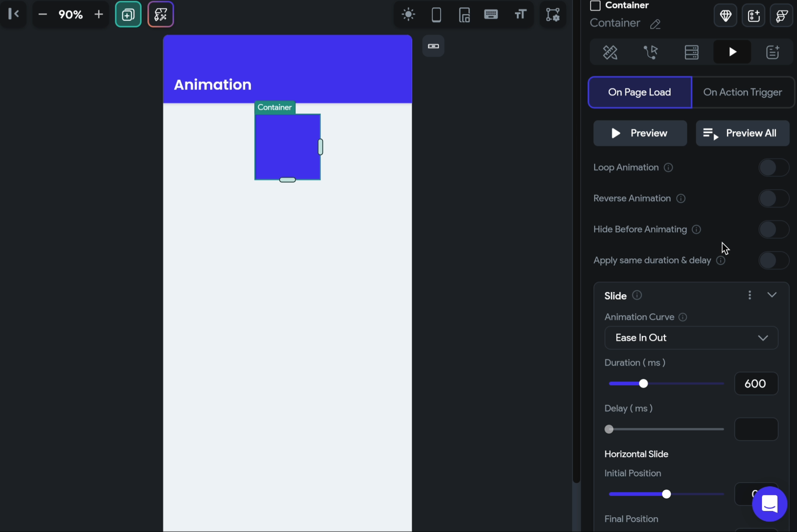Enable Apply same duration & delay switch
Viewport: 797px width, 532px height.
pyautogui.click(x=774, y=261)
